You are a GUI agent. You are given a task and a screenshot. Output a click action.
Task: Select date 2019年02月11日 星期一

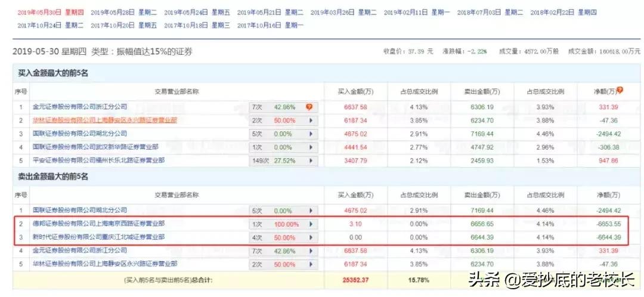(417, 13)
